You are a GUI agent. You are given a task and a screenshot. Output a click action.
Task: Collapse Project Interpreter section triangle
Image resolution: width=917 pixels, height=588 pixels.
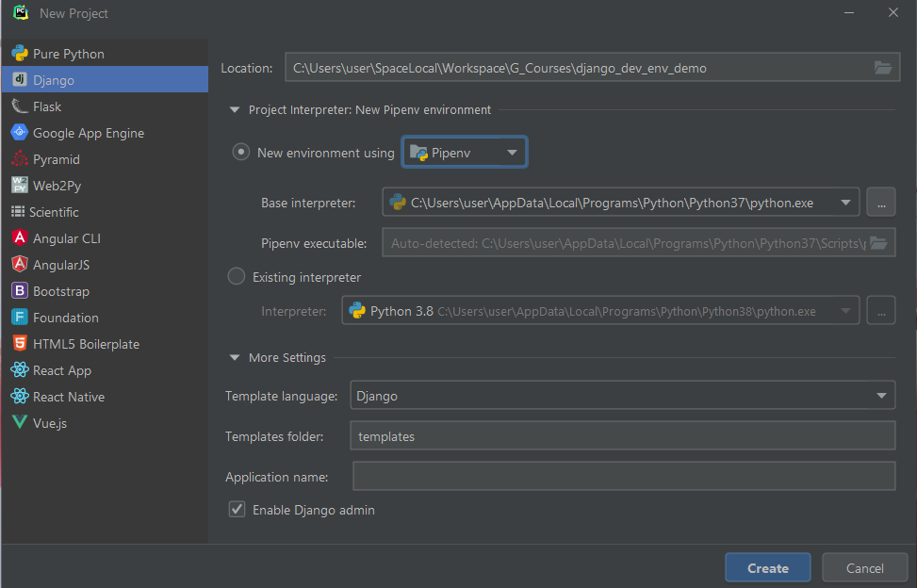[x=235, y=109]
